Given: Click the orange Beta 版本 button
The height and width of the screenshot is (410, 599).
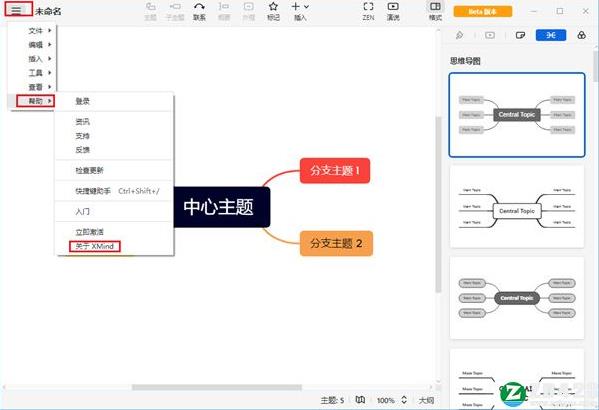Looking at the screenshot, I should 482,11.
